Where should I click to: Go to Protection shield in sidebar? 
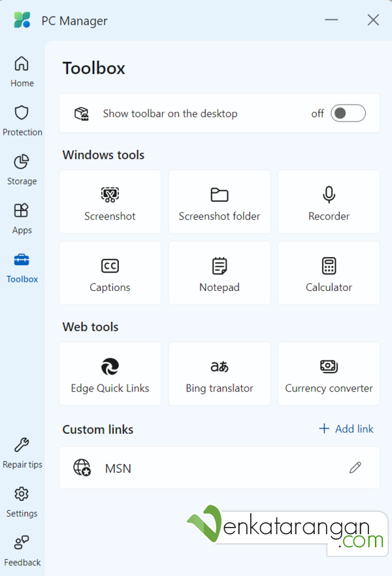[22, 121]
